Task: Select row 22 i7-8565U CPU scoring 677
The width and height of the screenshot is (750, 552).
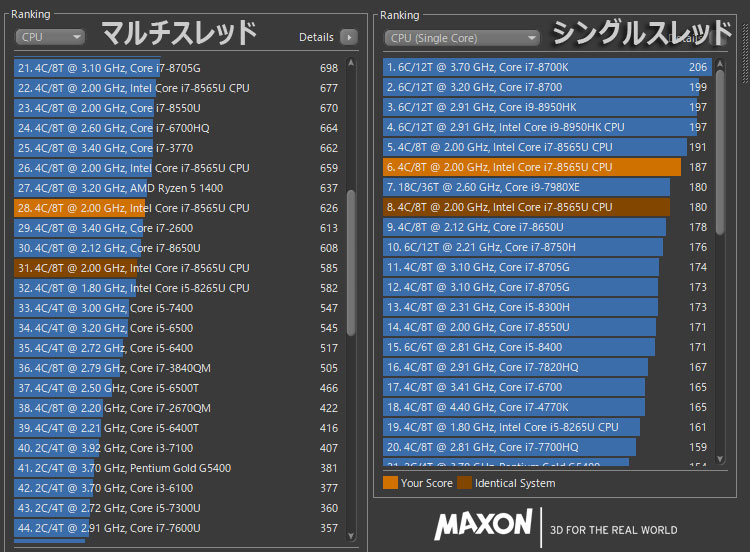Action: tap(178, 88)
